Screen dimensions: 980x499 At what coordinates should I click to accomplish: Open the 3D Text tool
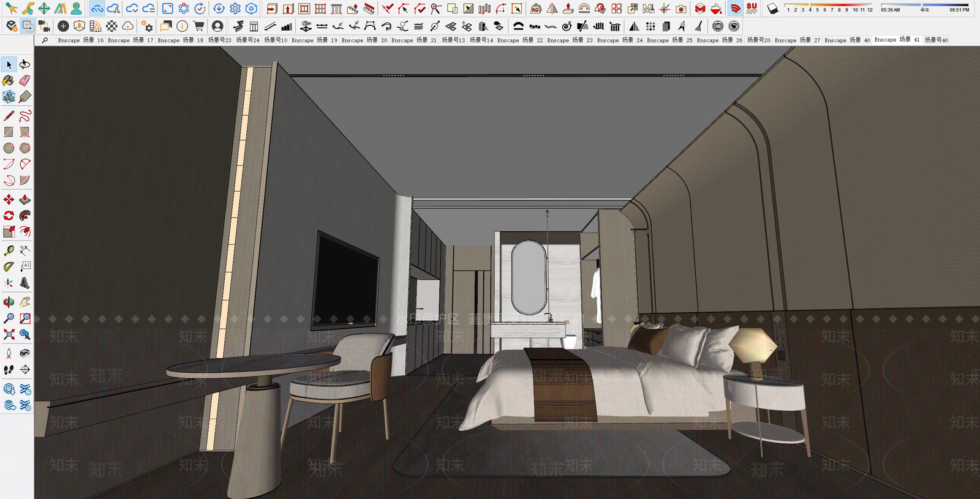pyautogui.click(x=25, y=283)
